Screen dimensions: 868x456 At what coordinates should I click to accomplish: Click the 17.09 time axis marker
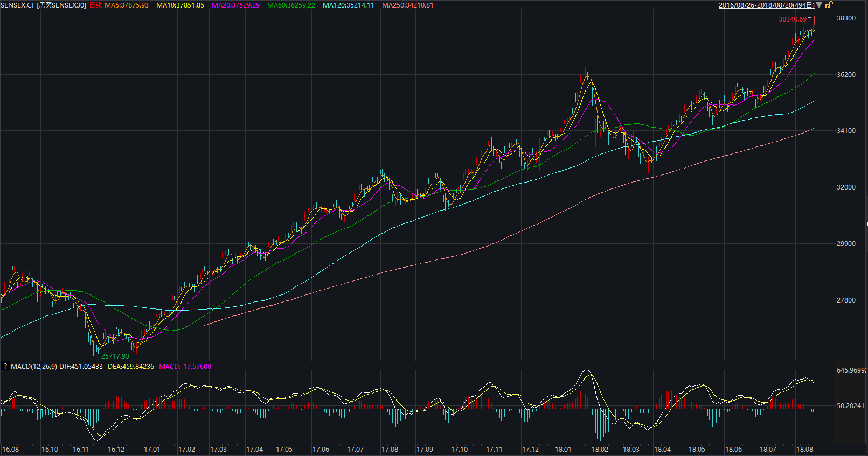[425, 450]
